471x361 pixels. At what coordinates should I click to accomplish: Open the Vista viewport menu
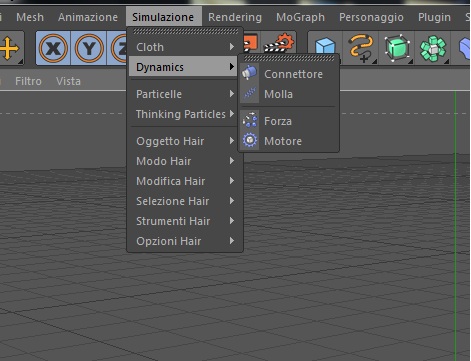pyautogui.click(x=68, y=81)
